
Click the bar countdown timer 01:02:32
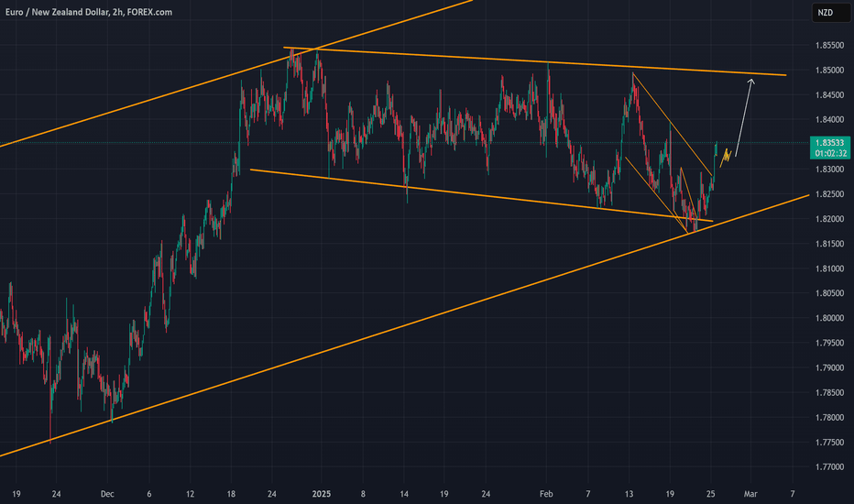(x=829, y=153)
